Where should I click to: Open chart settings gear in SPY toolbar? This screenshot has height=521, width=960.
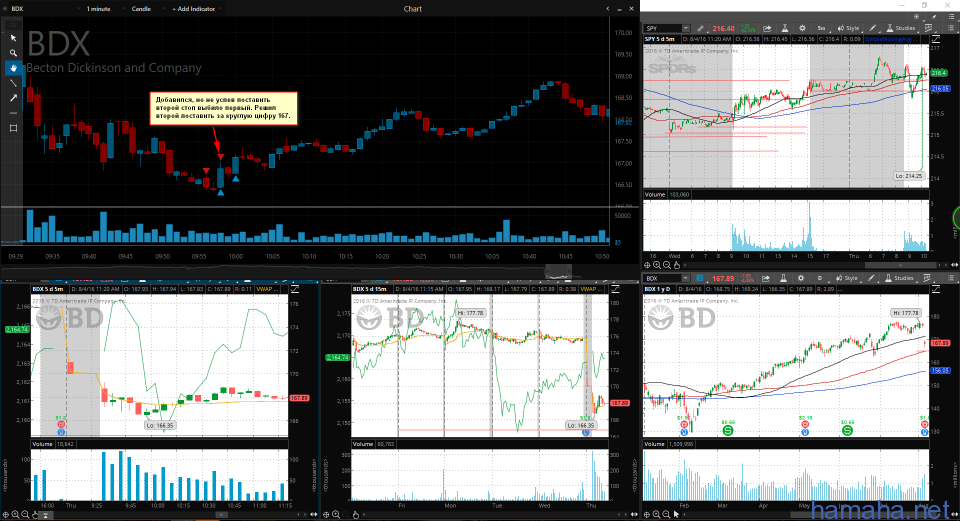[802, 28]
